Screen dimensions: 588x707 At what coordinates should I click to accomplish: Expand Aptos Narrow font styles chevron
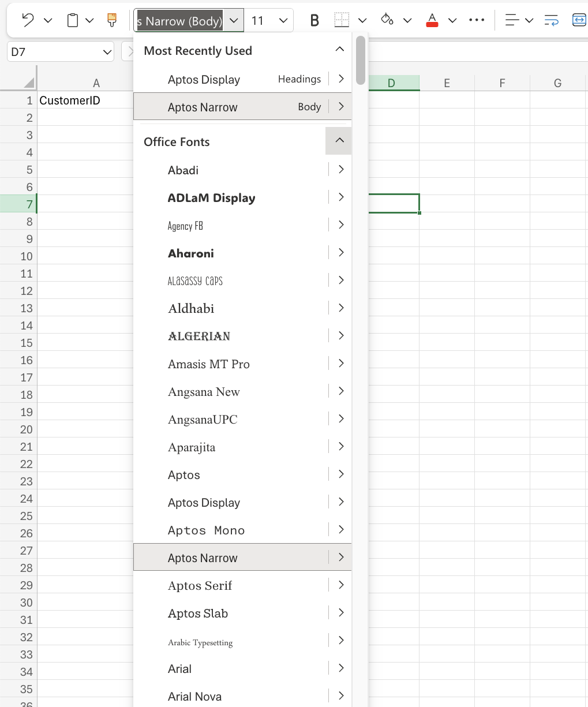click(x=341, y=557)
